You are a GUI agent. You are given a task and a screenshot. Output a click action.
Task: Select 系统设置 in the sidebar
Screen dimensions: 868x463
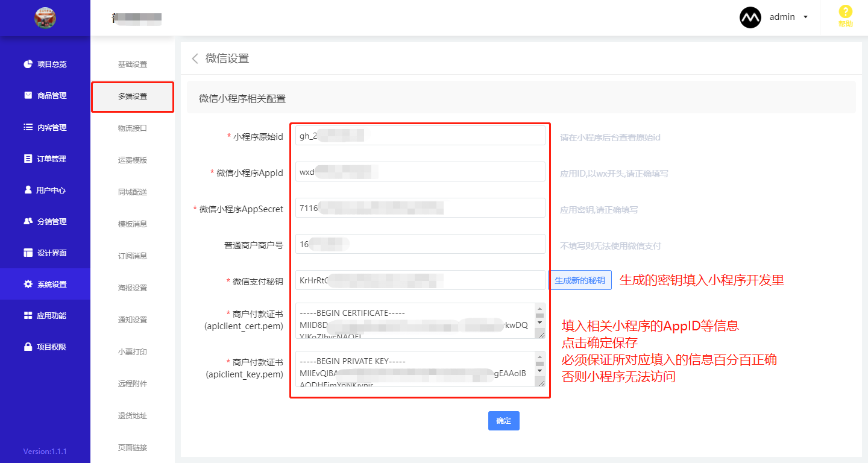45,284
